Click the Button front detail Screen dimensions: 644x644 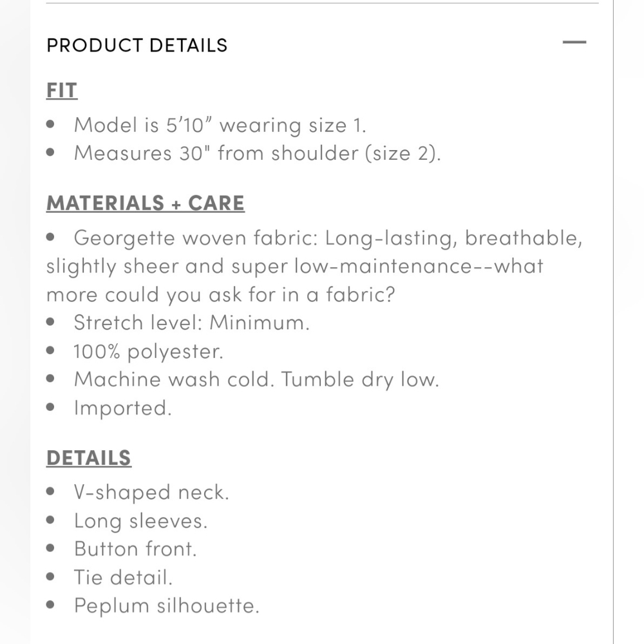pyautogui.click(x=135, y=549)
